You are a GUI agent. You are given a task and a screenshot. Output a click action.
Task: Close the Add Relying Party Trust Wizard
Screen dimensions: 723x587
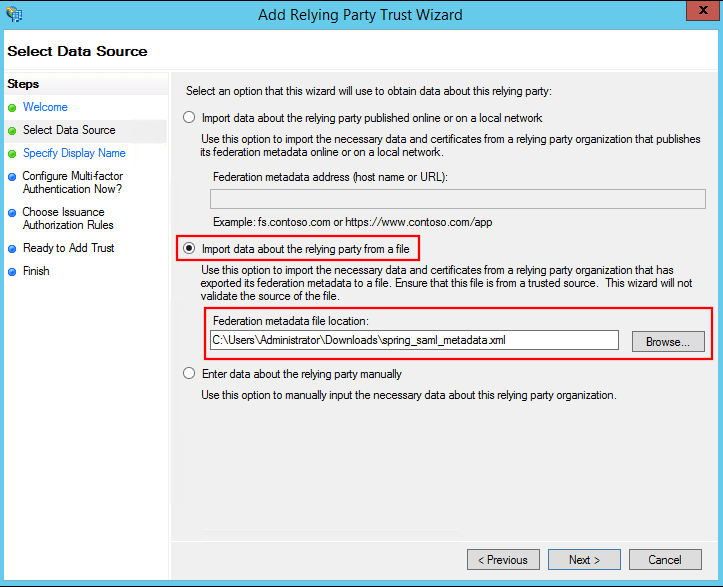[x=703, y=11]
